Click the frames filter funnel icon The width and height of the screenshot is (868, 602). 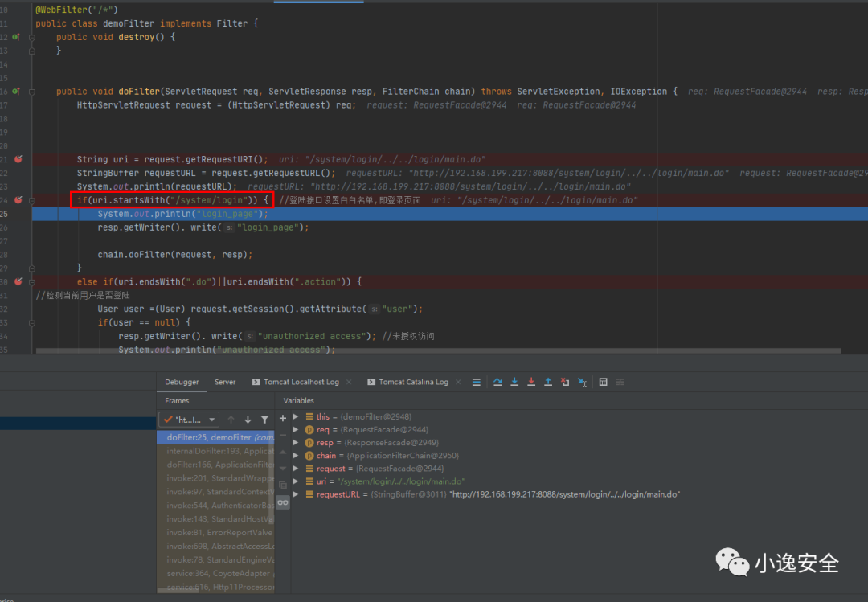point(264,420)
